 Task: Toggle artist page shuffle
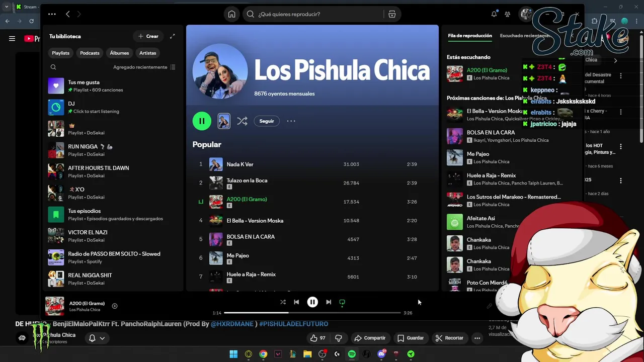[x=242, y=121]
